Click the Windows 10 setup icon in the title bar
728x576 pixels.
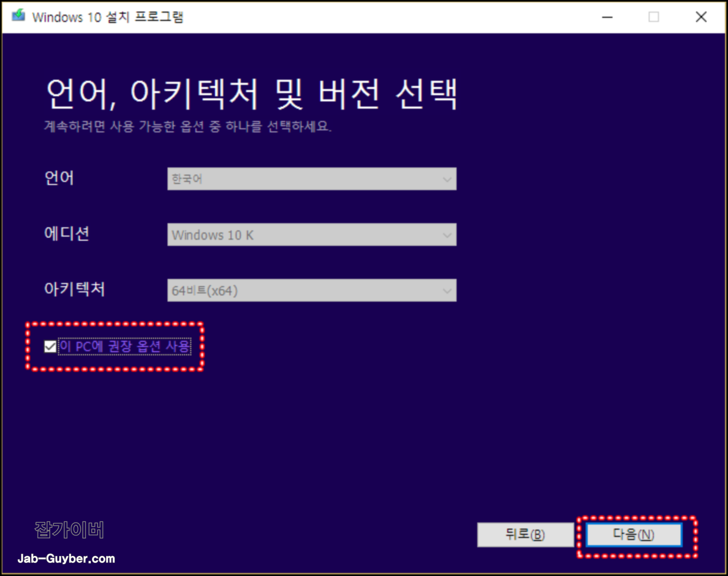point(19,16)
